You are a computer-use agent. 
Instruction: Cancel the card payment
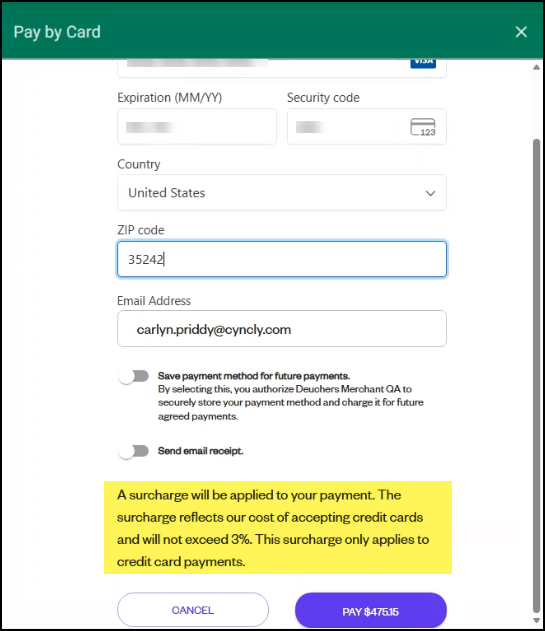(x=193, y=610)
